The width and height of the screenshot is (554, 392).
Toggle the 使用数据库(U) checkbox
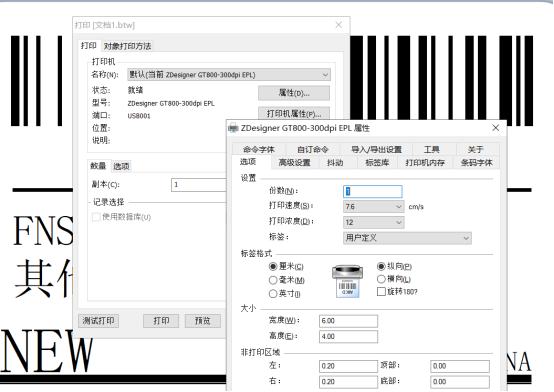coord(96,217)
